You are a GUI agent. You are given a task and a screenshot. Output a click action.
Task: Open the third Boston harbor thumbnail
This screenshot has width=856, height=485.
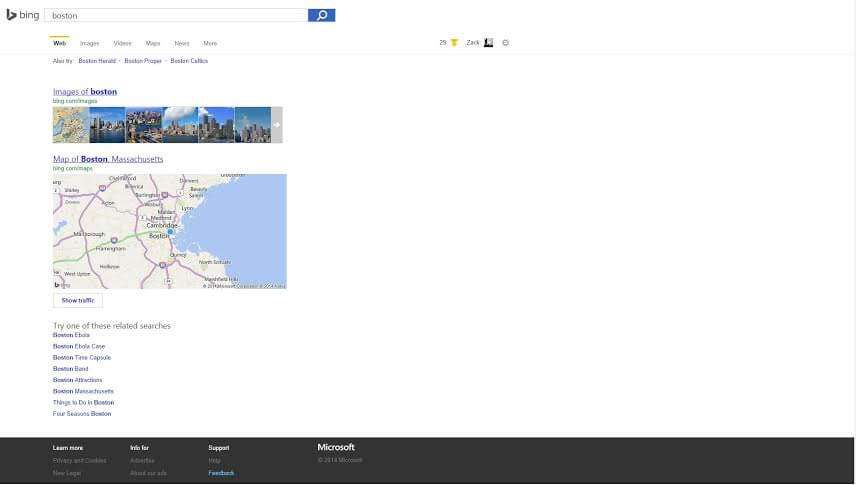144,125
